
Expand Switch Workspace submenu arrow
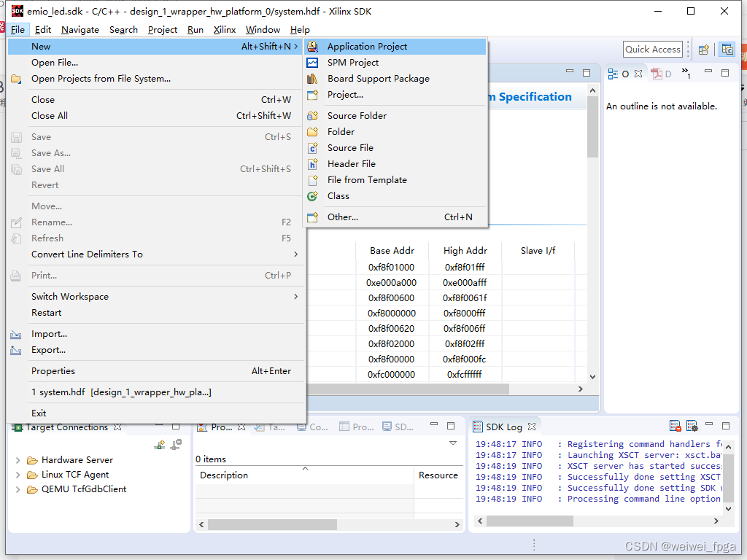point(296,297)
